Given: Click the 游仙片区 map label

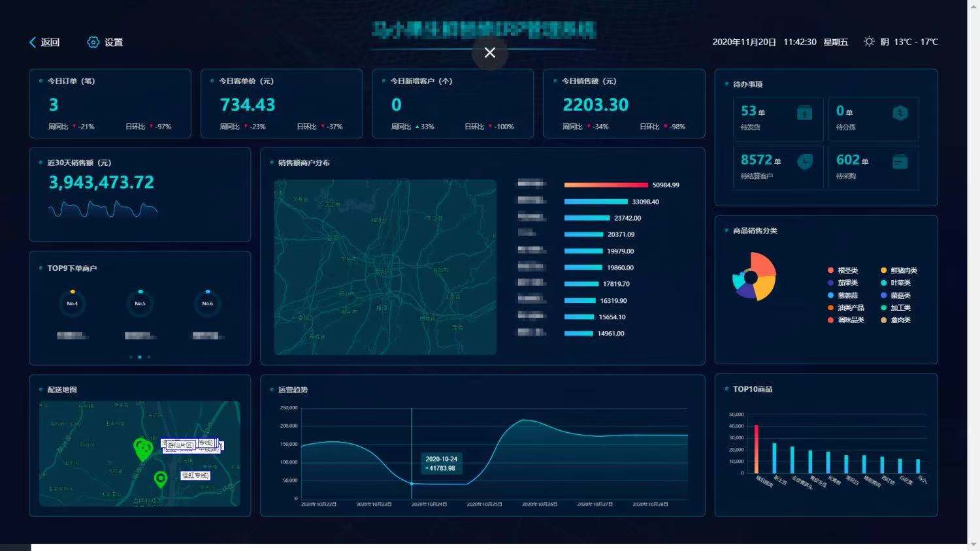Looking at the screenshot, I should click(180, 445).
